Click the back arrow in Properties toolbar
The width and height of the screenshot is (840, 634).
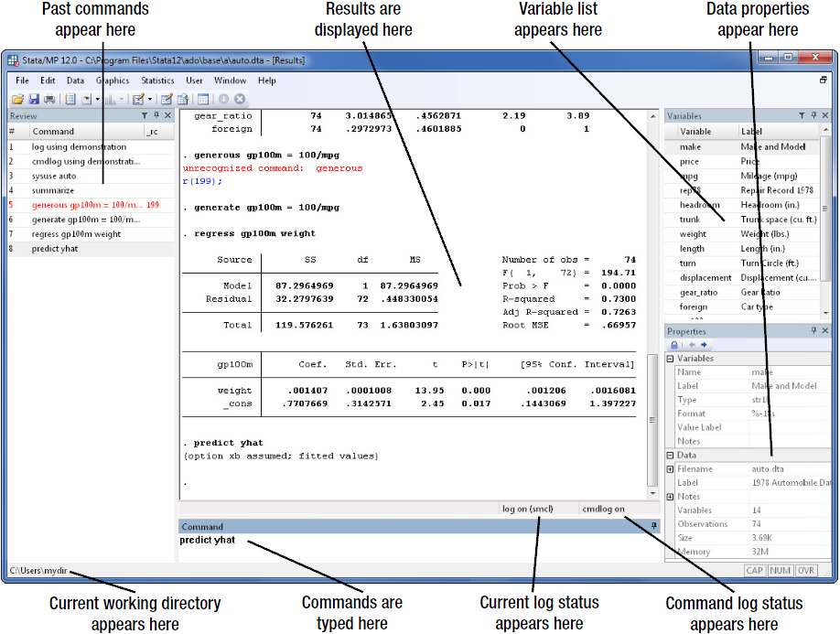click(692, 345)
